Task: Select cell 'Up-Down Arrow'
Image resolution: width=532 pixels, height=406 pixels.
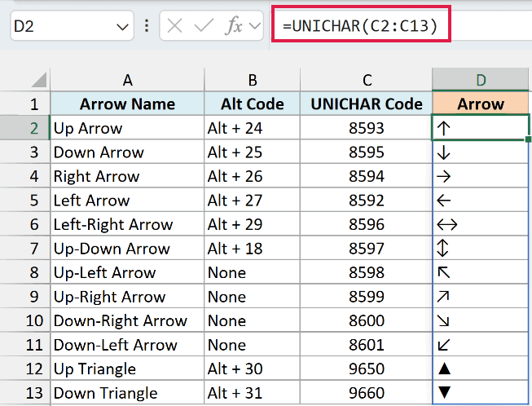Action: pyautogui.click(x=127, y=248)
